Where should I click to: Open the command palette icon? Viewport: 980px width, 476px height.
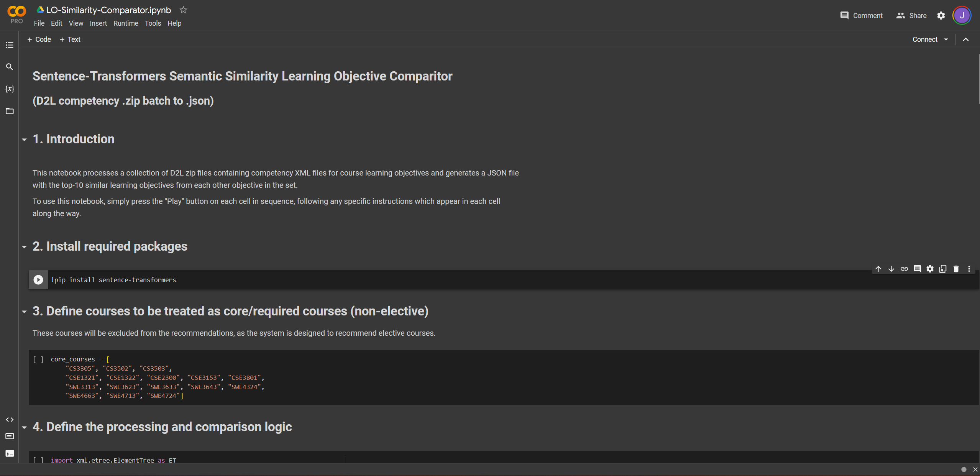coord(10,437)
